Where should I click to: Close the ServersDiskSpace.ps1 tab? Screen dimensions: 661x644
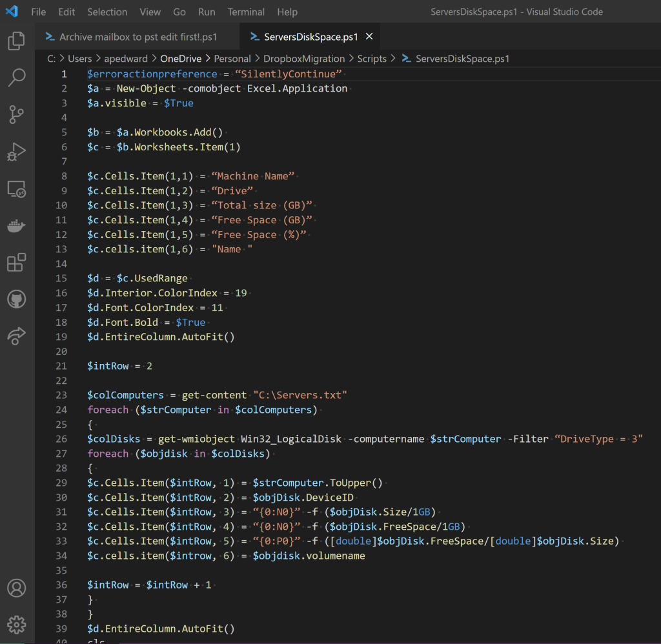(369, 37)
